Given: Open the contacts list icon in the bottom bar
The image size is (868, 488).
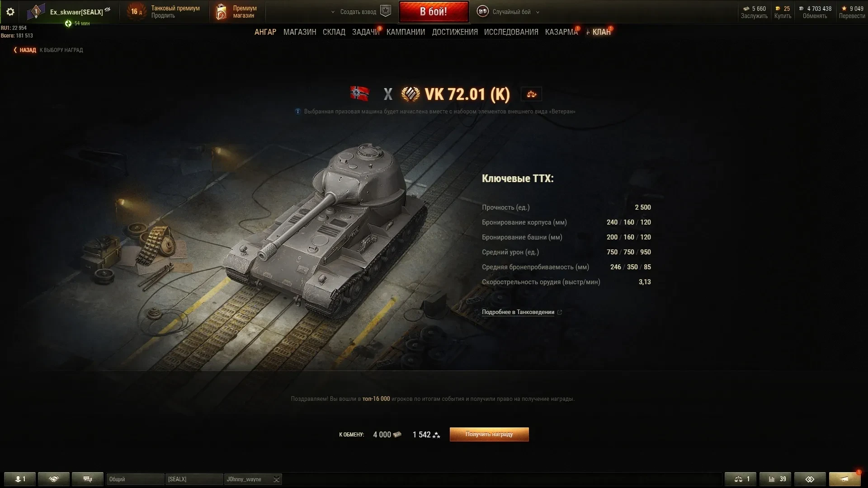Looking at the screenshot, I should point(20,479).
